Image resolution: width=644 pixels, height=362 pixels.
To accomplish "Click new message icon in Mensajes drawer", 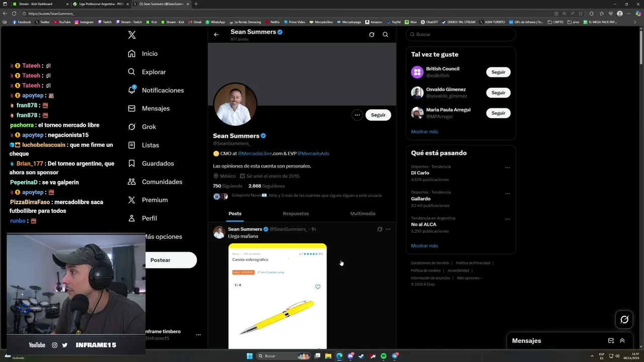I will [x=611, y=341].
